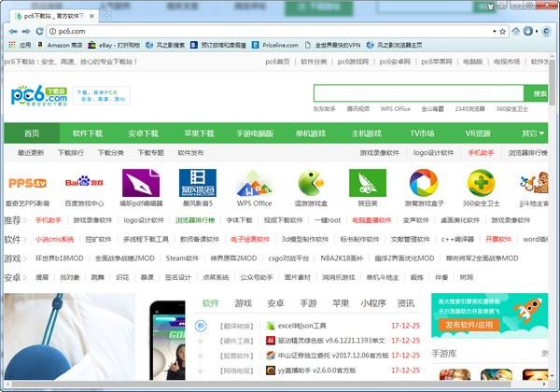Viewport: 560px width, 392px height.
Task: Switch to the 资讯 list tab
Action: point(406,303)
